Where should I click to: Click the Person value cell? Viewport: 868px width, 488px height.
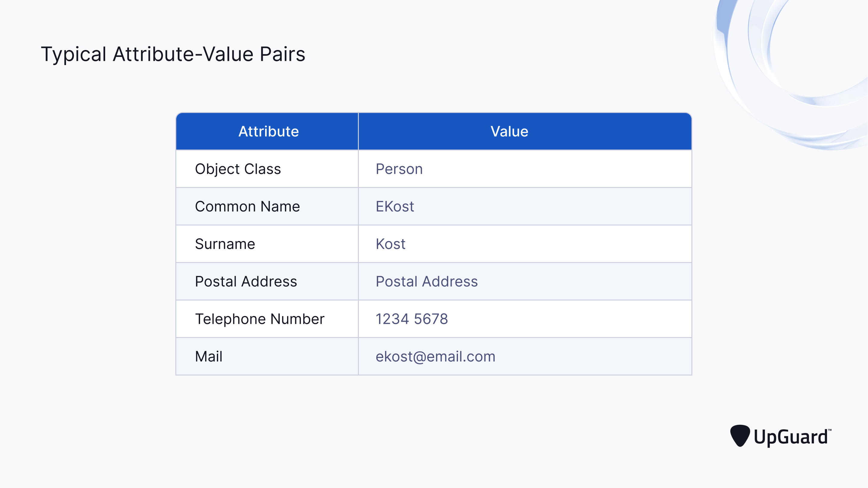(399, 169)
